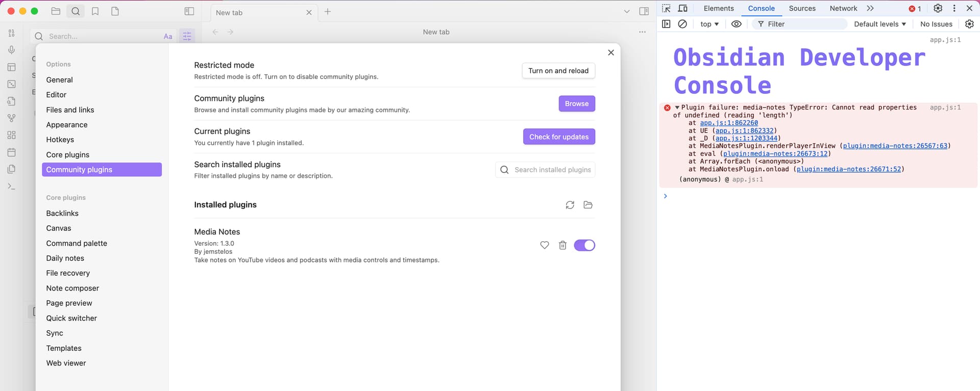This screenshot has height=391, width=980.
Task: Open Default levels dropdown
Action: [x=880, y=24]
